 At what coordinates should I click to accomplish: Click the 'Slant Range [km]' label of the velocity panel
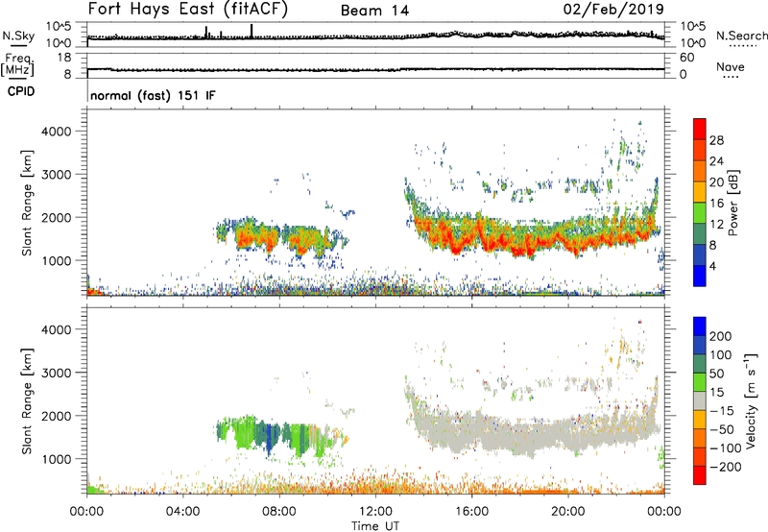tap(27, 401)
